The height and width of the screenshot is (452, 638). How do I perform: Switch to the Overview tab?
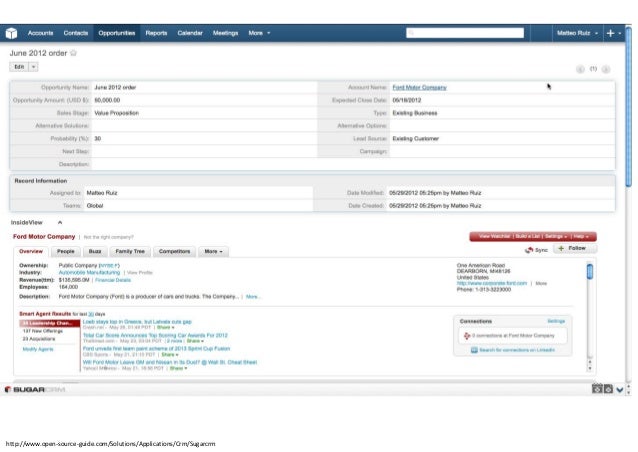pyautogui.click(x=31, y=251)
